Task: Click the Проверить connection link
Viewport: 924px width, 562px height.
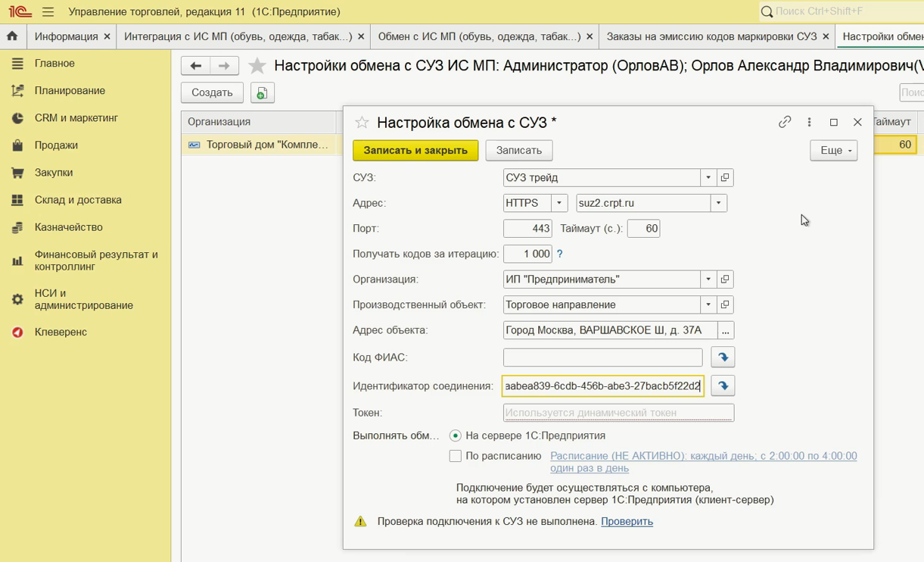Action: 627,521
